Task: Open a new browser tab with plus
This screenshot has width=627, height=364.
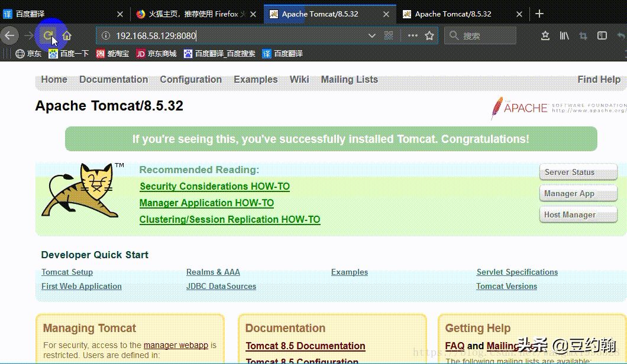Action: (x=539, y=14)
